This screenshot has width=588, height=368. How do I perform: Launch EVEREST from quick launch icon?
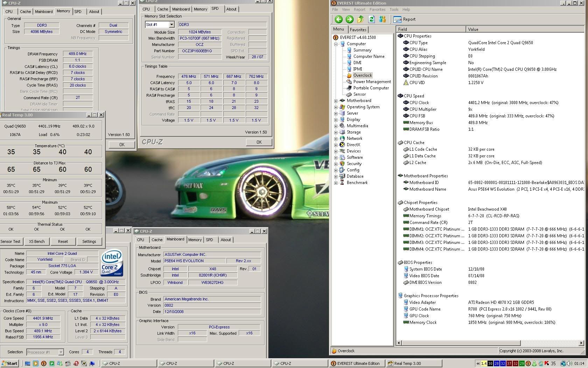point(44,363)
